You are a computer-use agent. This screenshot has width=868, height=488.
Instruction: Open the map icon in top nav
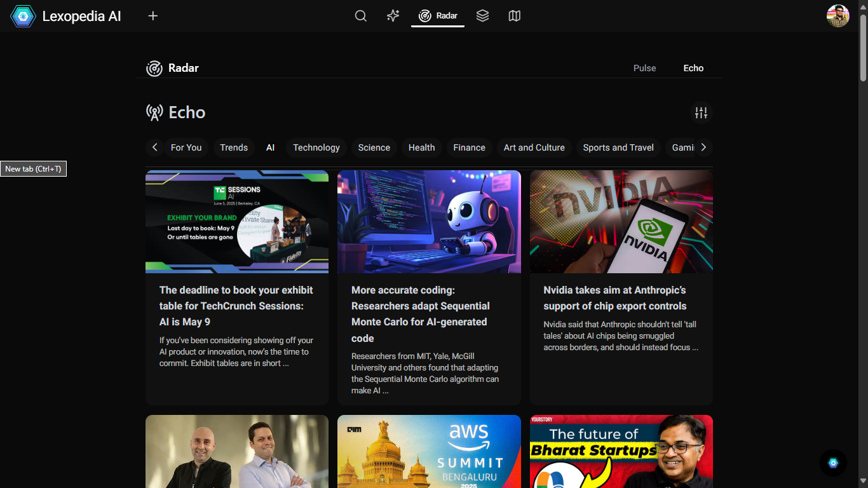(515, 16)
